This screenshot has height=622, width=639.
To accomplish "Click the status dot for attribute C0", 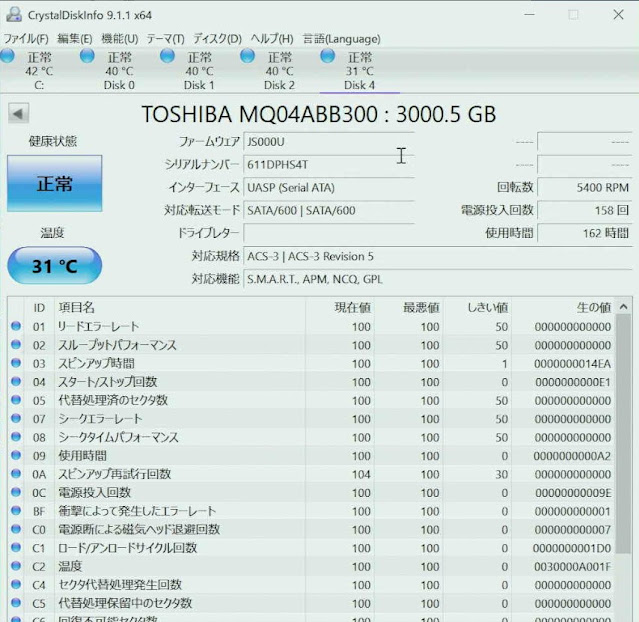I will 16,529.
